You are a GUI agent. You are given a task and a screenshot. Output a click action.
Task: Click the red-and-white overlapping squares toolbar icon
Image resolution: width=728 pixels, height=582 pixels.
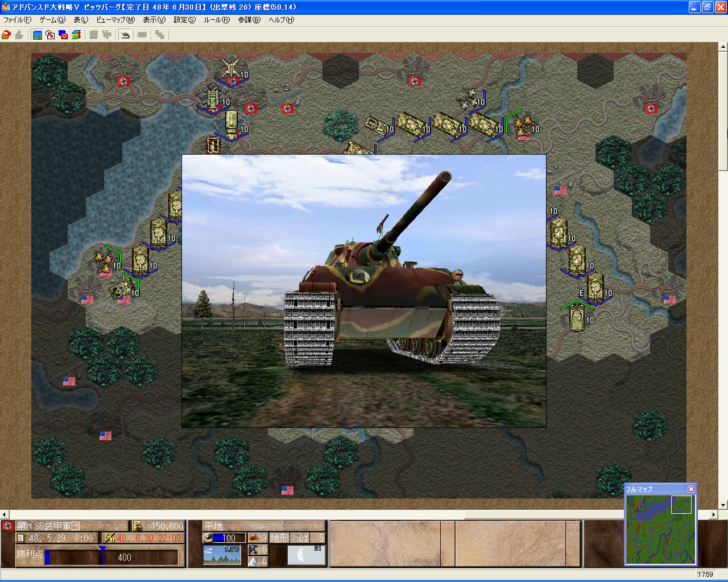(50, 35)
